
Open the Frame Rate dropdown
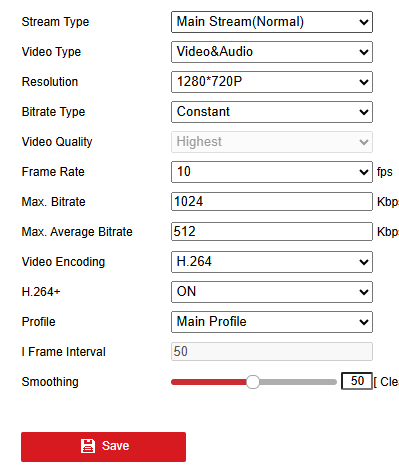[x=272, y=172]
